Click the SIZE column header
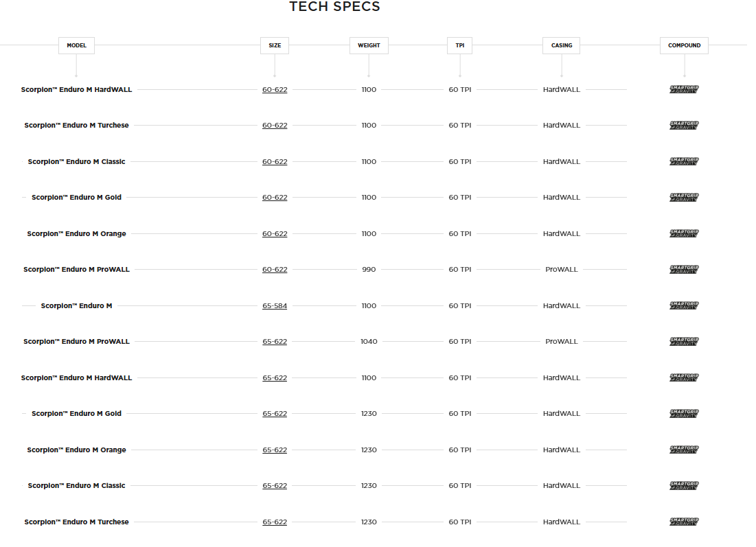756x547 pixels. (275, 45)
